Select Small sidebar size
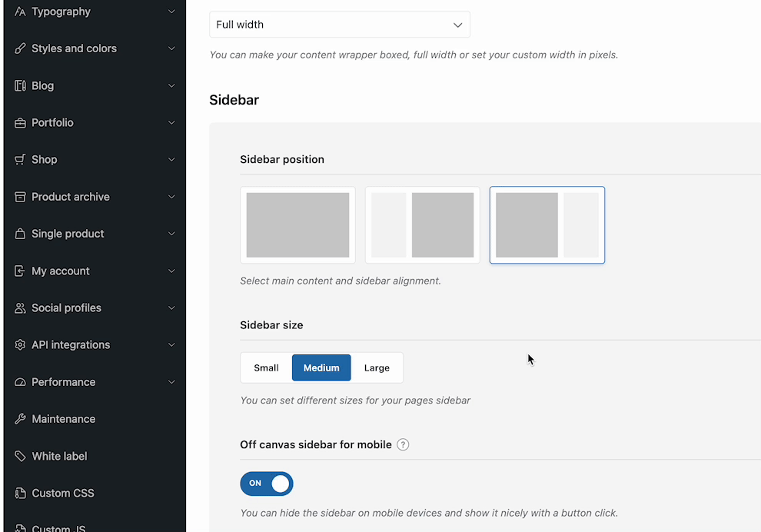This screenshot has height=532, width=761. 266,367
